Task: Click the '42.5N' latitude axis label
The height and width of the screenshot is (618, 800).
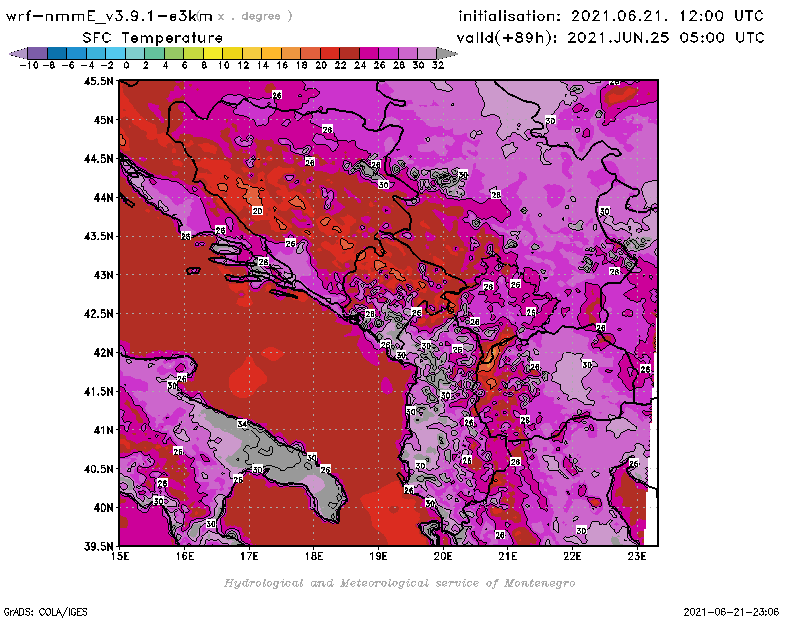Action: coord(98,314)
